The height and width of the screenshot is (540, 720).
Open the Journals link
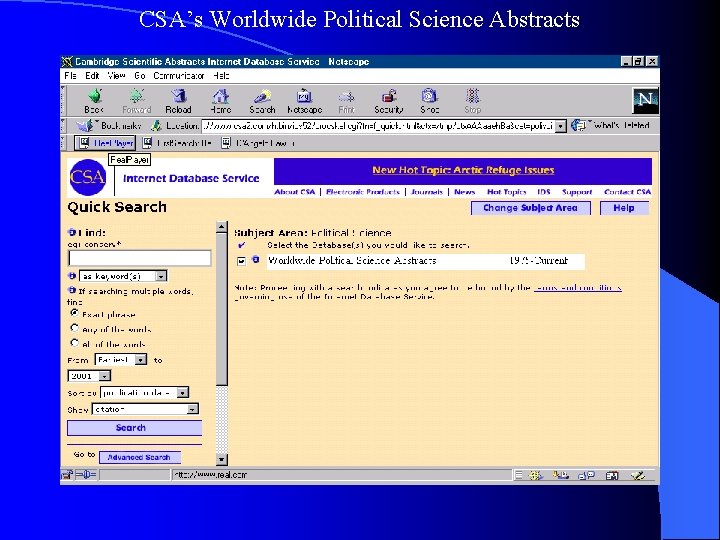(427, 192)
